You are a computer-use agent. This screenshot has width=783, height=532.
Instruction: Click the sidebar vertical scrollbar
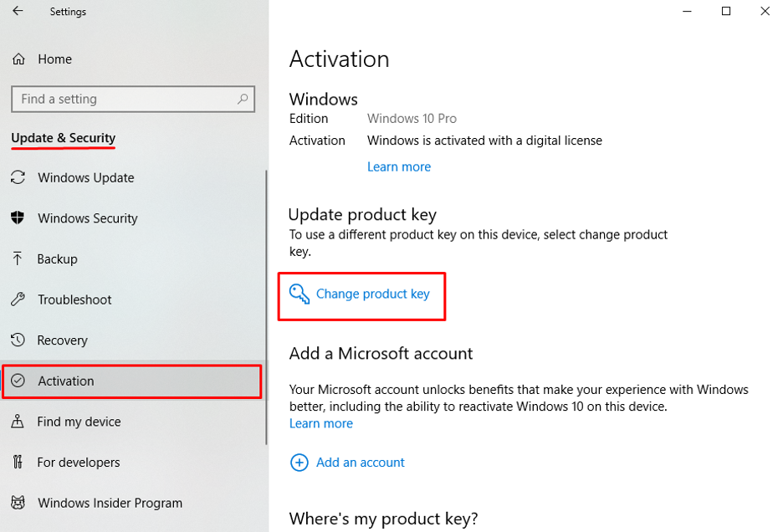266,308
